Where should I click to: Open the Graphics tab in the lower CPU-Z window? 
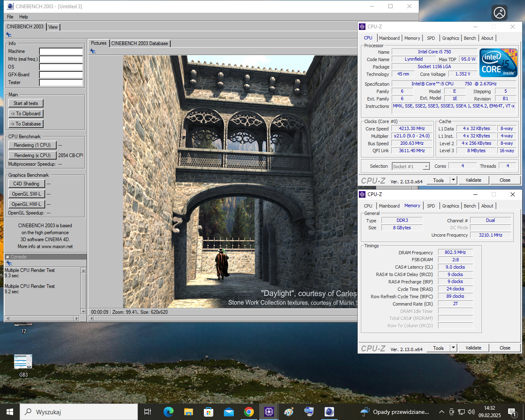451,206
